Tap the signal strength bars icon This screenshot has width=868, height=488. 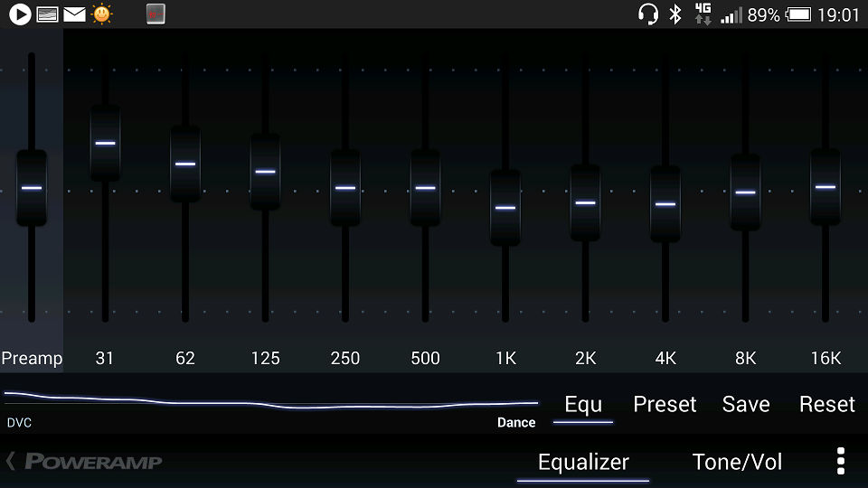[731, 15]
